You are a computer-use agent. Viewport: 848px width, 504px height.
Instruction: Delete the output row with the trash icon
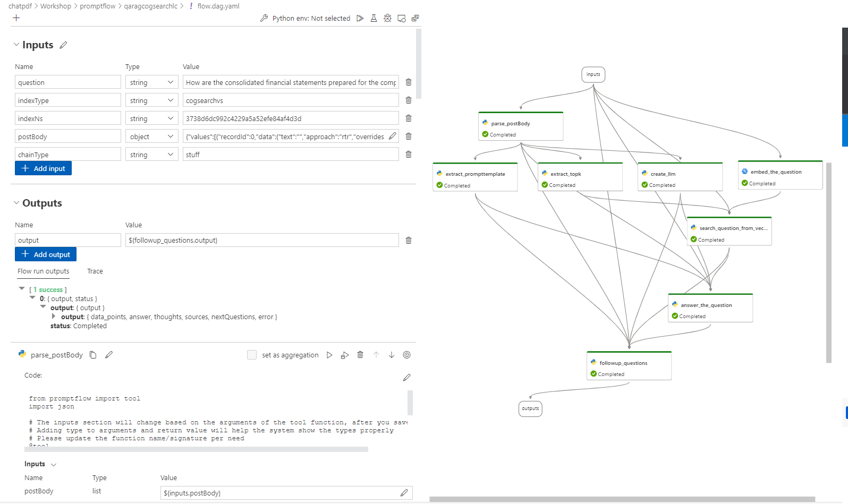coord(409,241)
